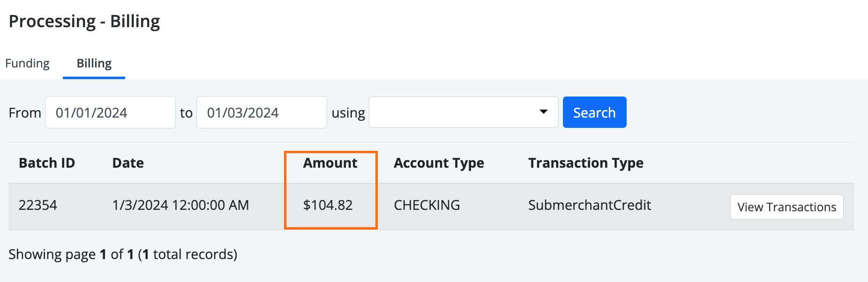This screenshot has height=282, width=868.
Task: Click the 1/3/2024 12:00:00 AM date cell
Action: [180, 205]
